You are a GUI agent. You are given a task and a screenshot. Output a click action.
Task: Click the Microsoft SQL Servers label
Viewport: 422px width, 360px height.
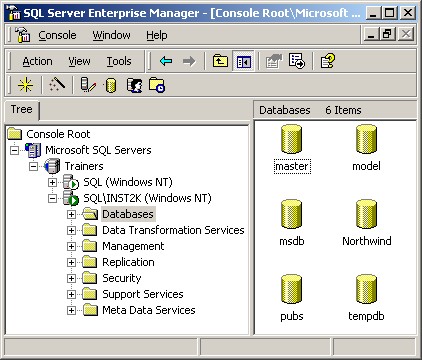coord(98,150)
